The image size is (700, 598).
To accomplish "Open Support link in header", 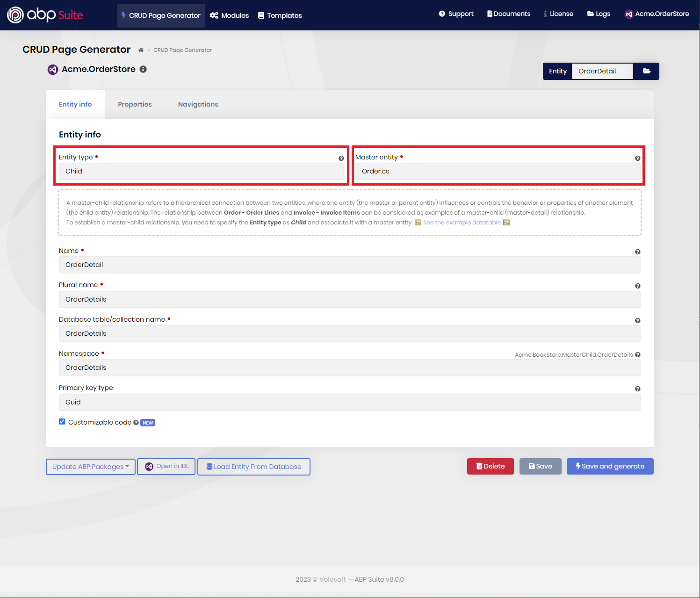I will point(456,14).
